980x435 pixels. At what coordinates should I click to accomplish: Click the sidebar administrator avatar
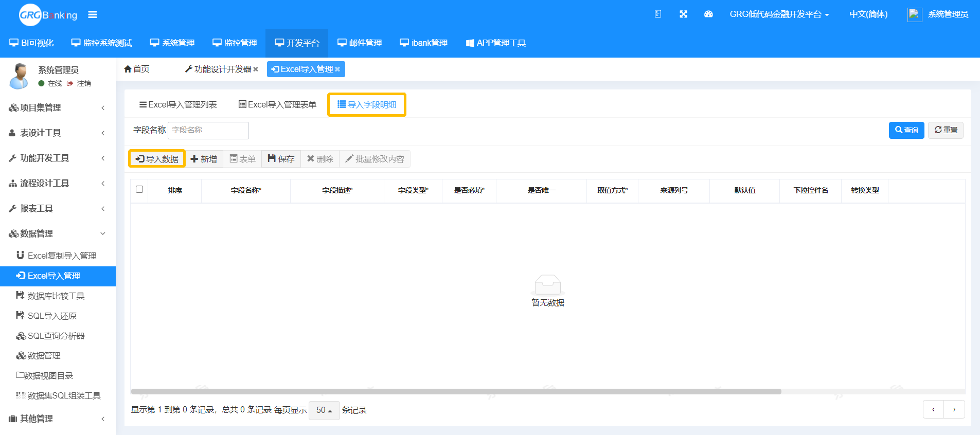(x=20, y=76)
